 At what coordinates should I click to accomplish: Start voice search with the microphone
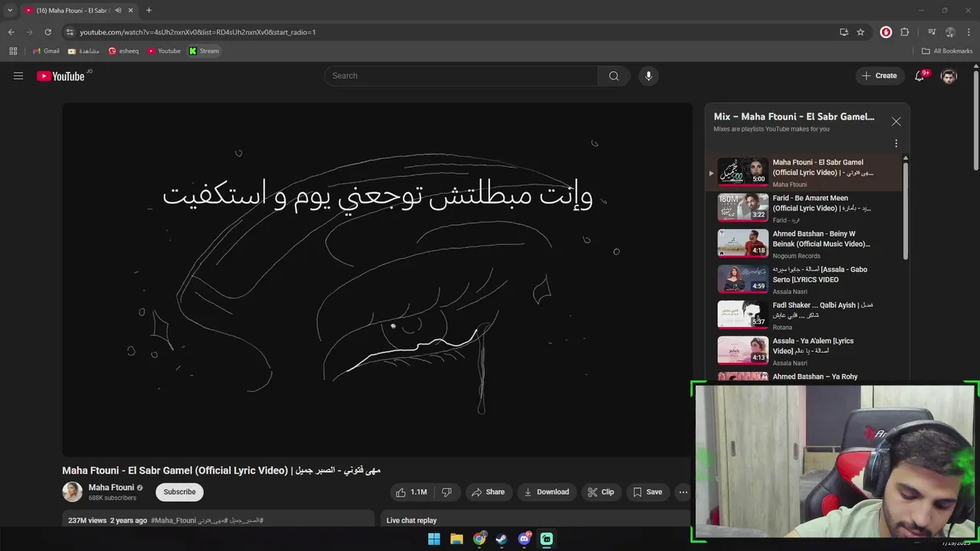coord(648,76)
